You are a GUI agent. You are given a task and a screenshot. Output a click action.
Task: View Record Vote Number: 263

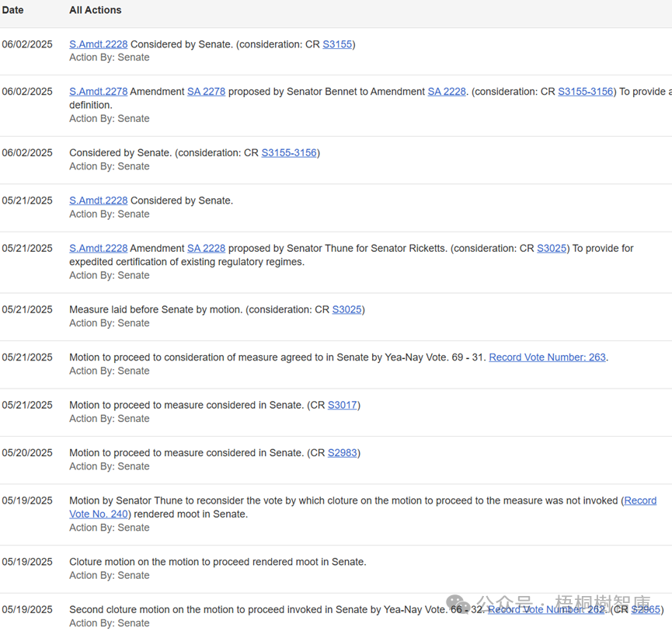pos(547,357)
